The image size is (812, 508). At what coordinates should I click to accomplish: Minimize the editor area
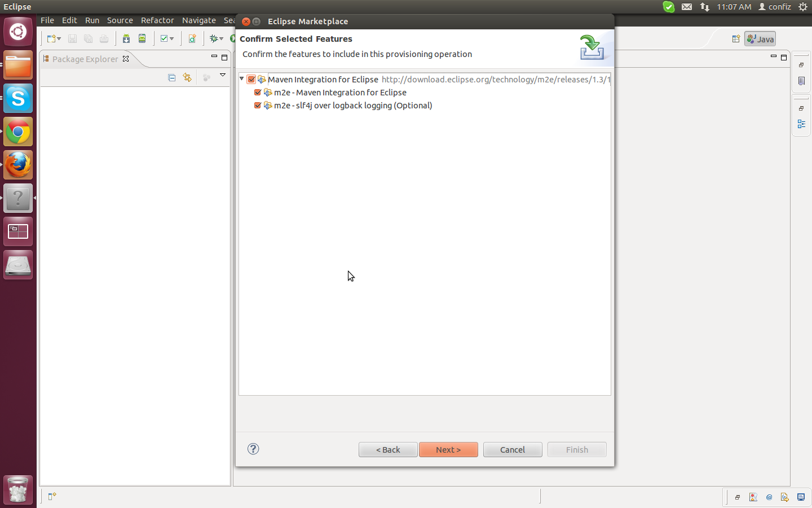pos(774,56)
